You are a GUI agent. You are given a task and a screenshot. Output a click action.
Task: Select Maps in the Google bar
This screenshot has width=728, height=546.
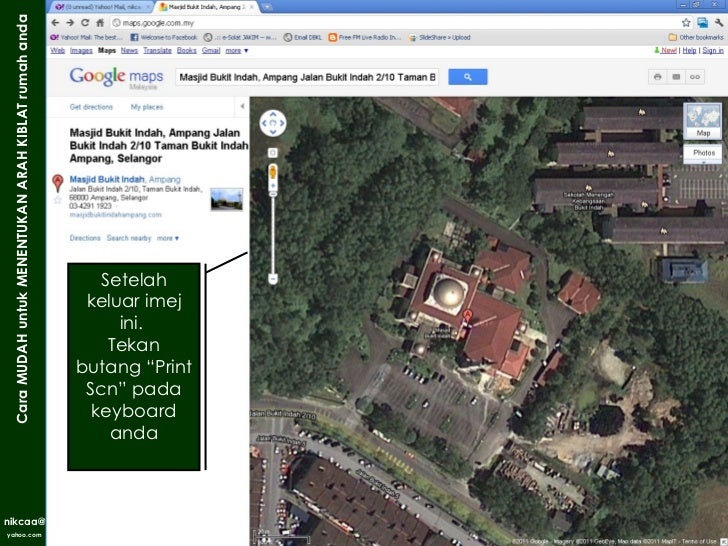[x=107, y=50]
